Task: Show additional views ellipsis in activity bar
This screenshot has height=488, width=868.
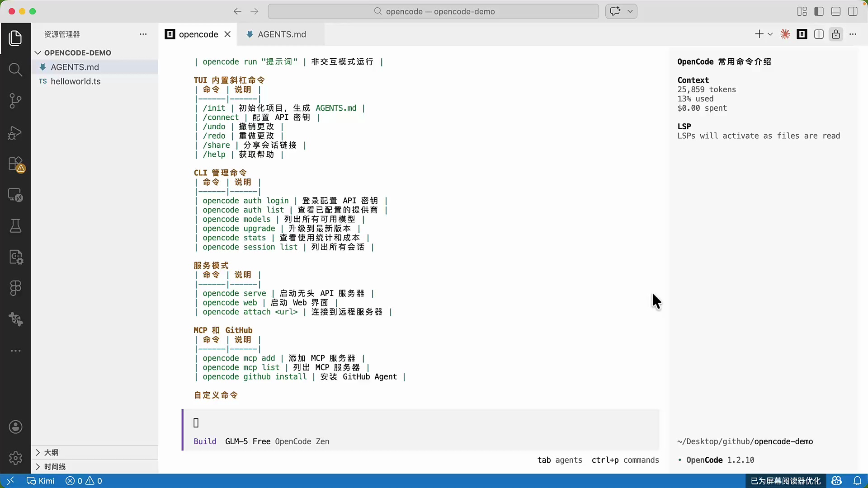Action: [x=15, y=351]
